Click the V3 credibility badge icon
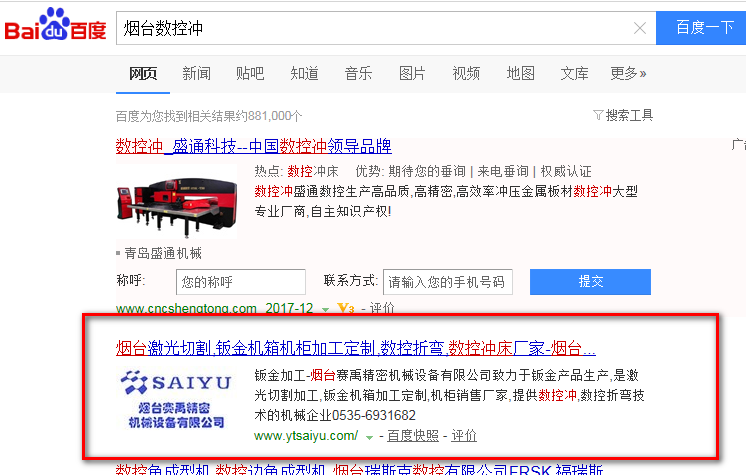The width and height of the screenshot is (746, 475). pyautogui.click(x=346, y=308)
